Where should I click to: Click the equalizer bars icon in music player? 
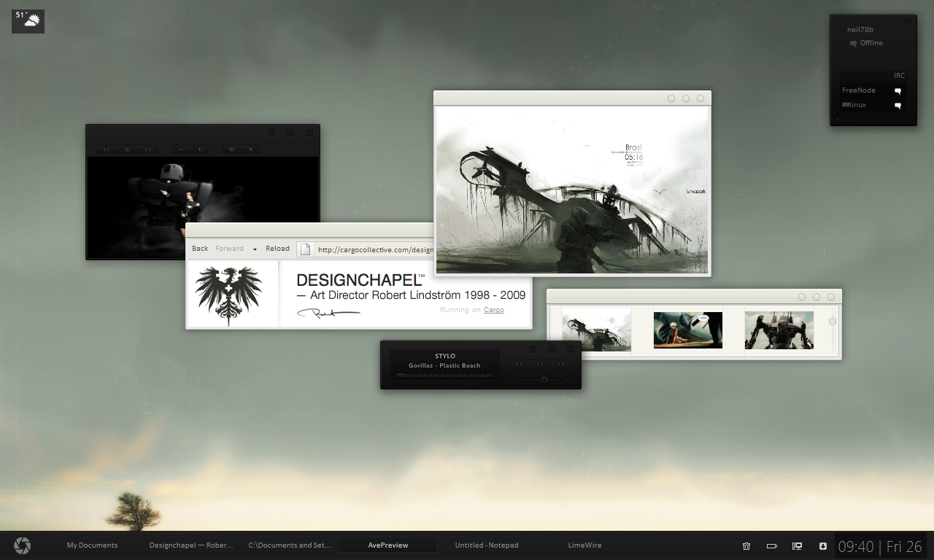point(566,379)
